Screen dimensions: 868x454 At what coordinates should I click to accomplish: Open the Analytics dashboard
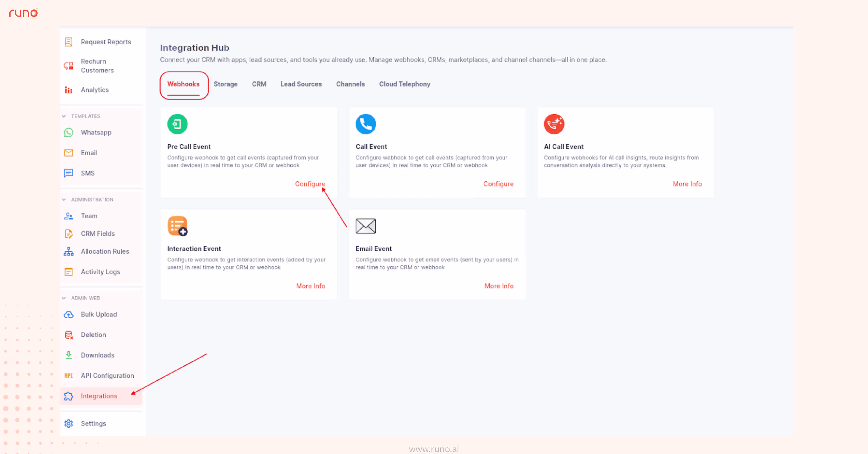(x=95, y=90)
